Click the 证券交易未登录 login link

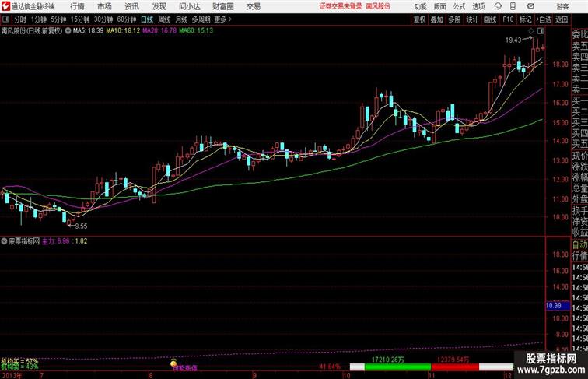(x=341, y=6)
